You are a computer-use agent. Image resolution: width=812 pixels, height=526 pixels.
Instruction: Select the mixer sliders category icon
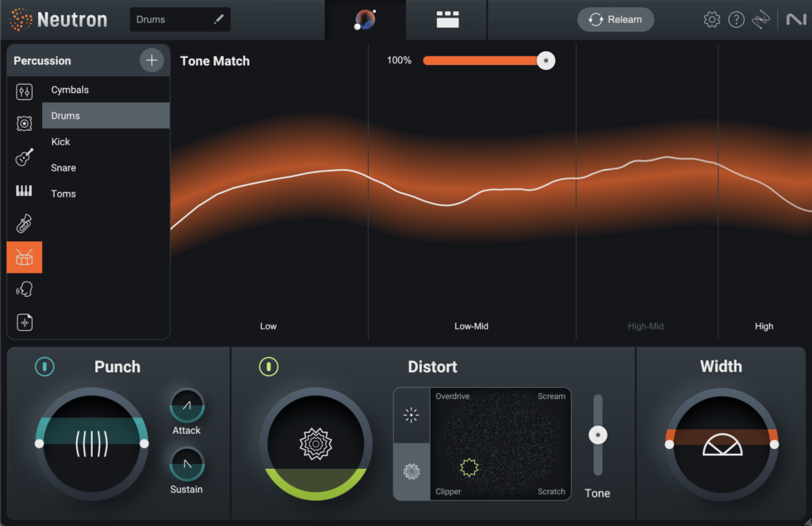click(x=25, y=92)
